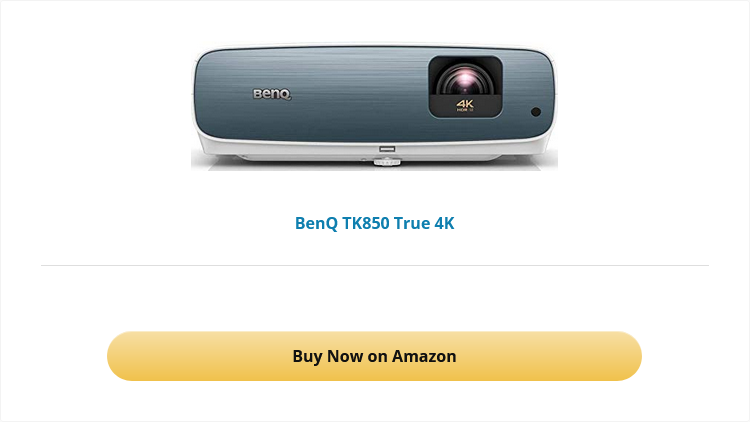Open the BenQ TK850 True 4K link
This screenshot has width=750, height=422.
[374, 223]
